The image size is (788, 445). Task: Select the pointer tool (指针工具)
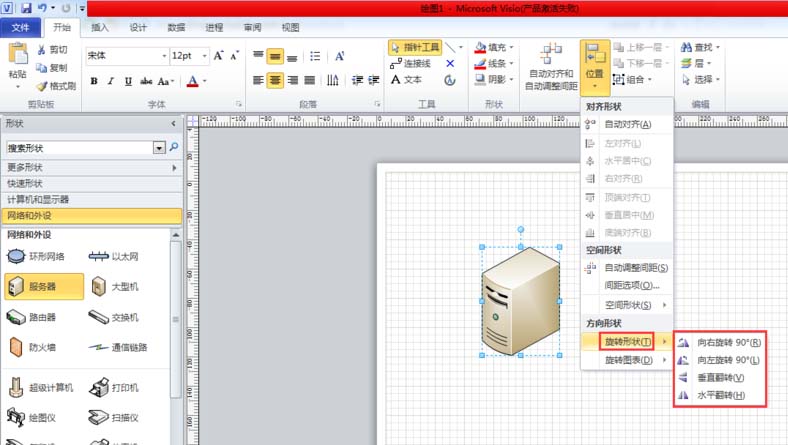pos(414,47)
